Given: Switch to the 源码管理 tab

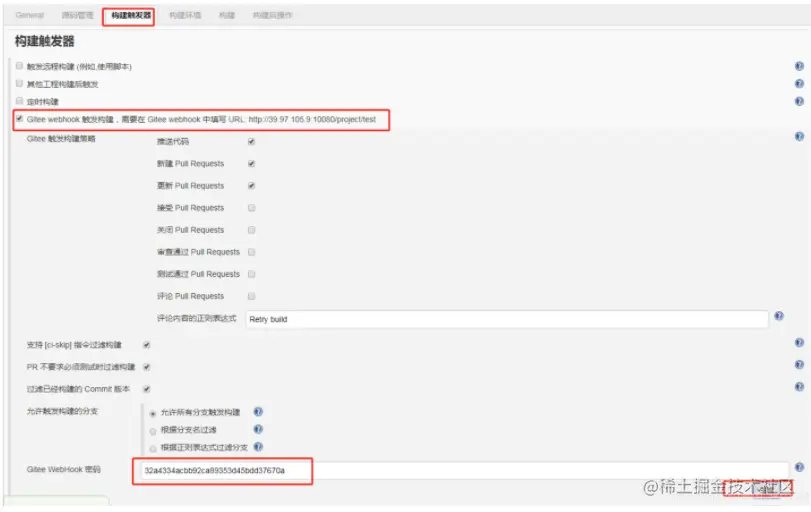Looking at the screenshot, I should coord(78,15).
